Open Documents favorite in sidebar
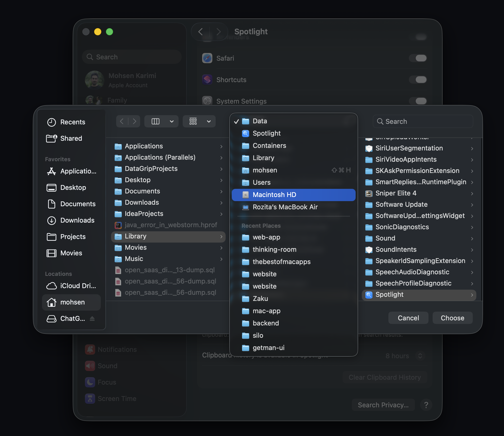Image resolution: width=504 pixels, height=436 pixels. [71, 204]
